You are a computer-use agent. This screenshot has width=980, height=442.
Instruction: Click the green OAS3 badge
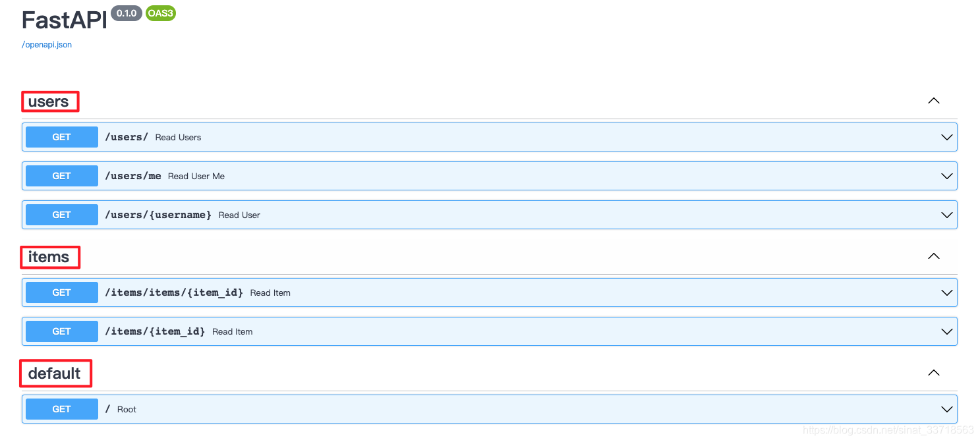point(160,13)
